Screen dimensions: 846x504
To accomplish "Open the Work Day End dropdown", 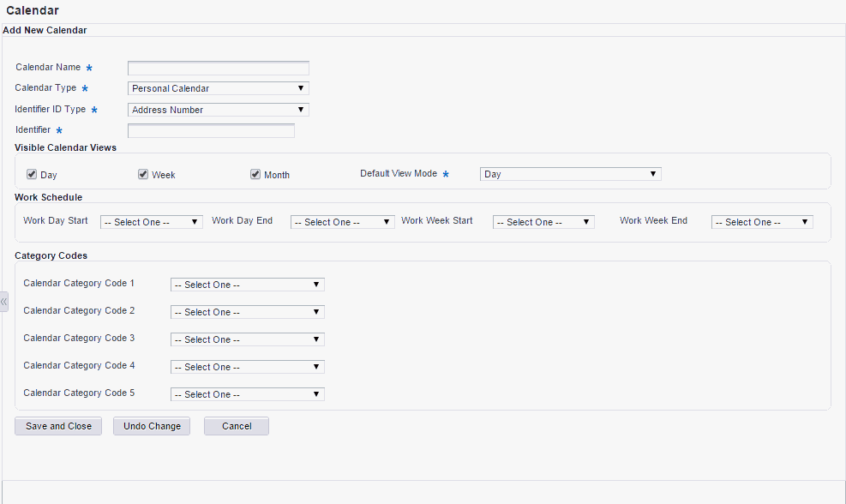I will (x=343, y=222).
